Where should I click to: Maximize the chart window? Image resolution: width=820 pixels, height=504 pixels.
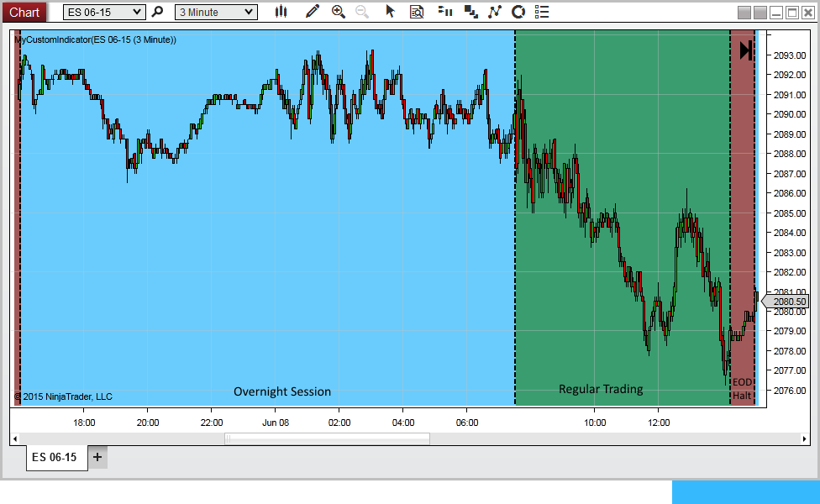[792, 13]
